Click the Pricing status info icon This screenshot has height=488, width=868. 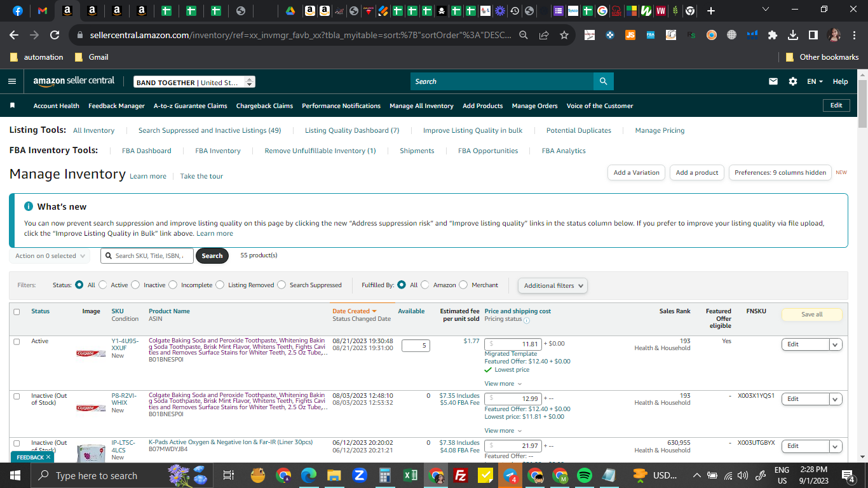click(526, 320)
